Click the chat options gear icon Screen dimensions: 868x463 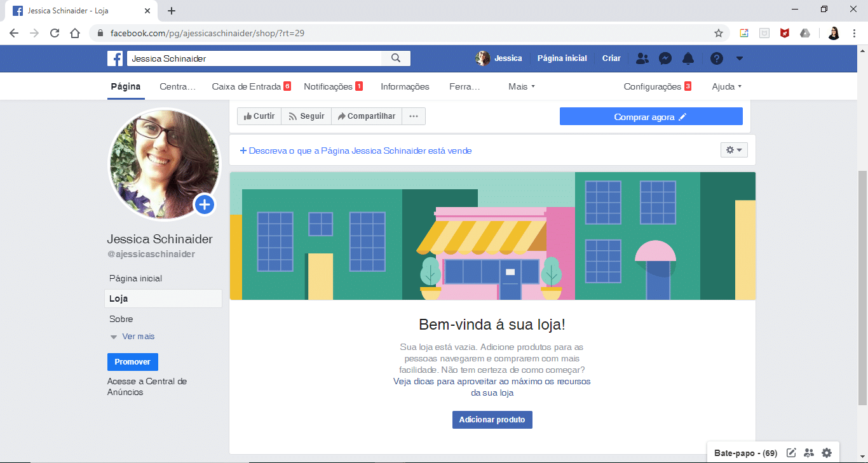coord(827,453)
